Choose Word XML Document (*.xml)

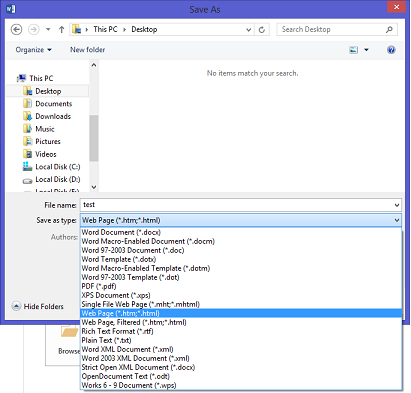point(241,349)
